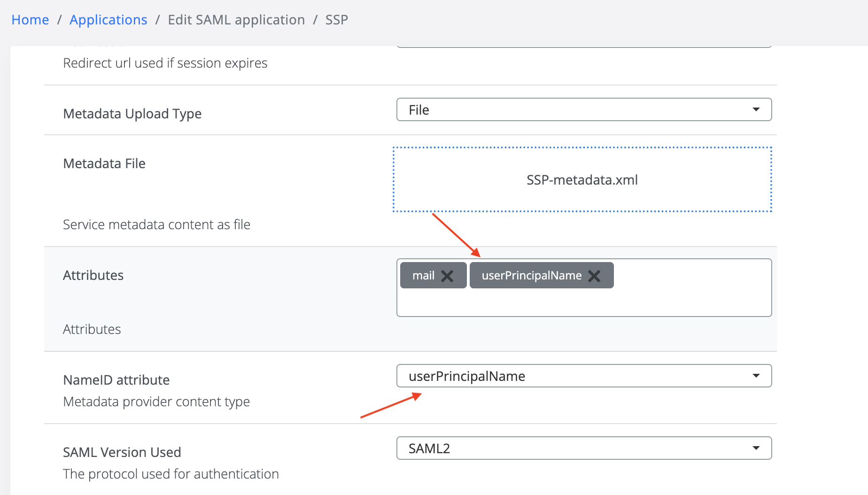
Task: Go to Home breadcrumb link
Action: (30, 20)
